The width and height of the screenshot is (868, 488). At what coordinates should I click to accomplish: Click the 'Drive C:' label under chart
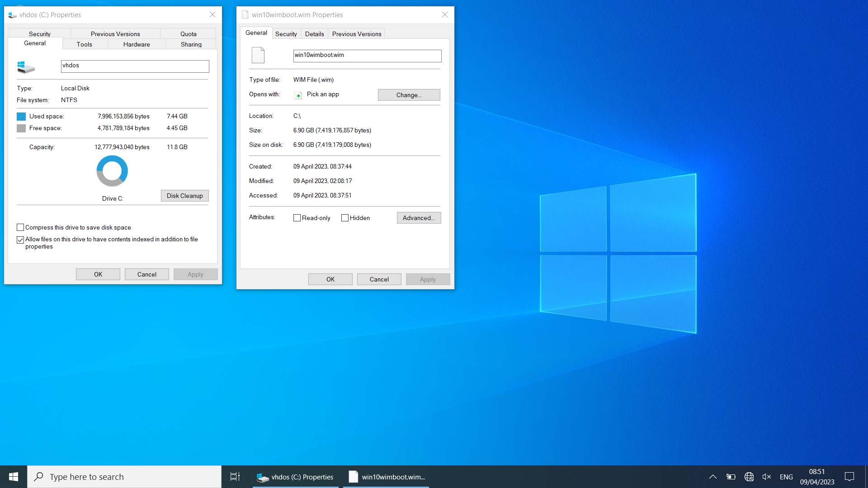(x=113, y=198)
